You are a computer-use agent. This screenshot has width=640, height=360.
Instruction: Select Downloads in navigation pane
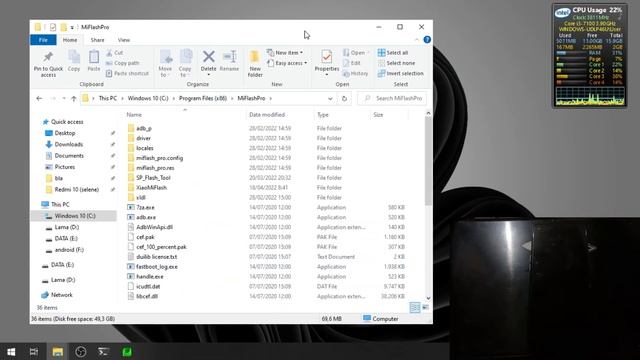(x=69, y=144)
